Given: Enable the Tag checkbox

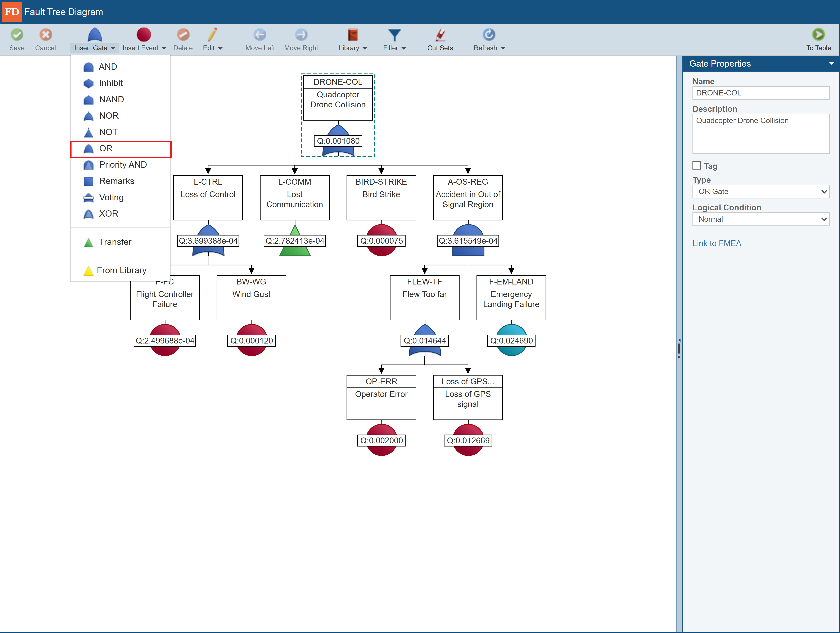Looking at the screenshot, I should 696,166.
